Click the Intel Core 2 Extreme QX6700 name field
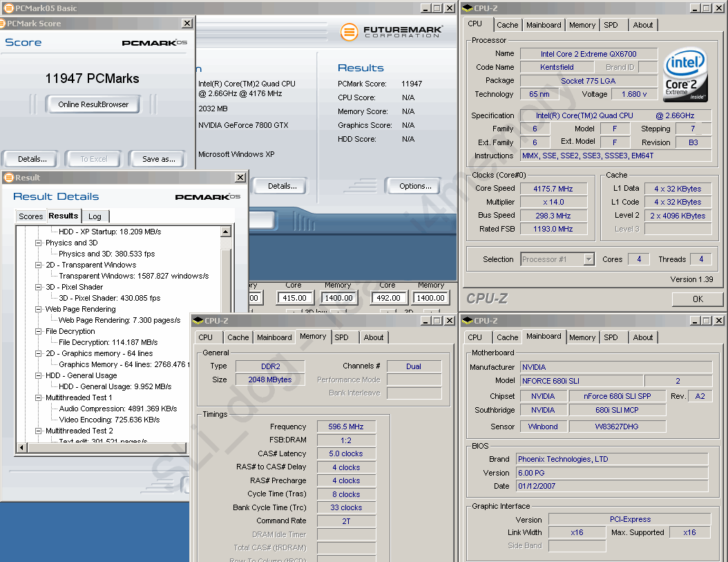This screenshot has width=728, height=562. 588,54
